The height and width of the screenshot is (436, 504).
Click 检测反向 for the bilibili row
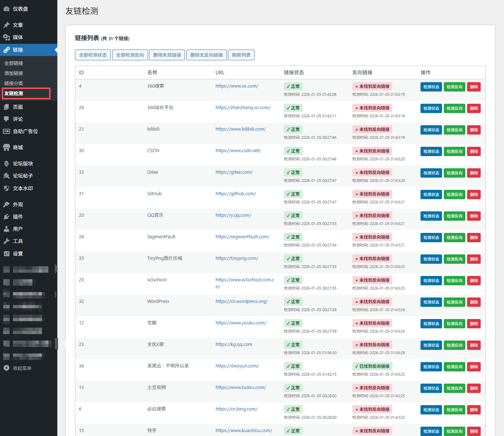point(454,130)
